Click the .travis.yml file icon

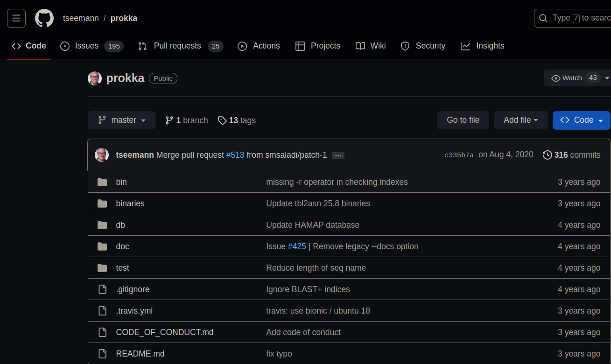click(102, 311)
